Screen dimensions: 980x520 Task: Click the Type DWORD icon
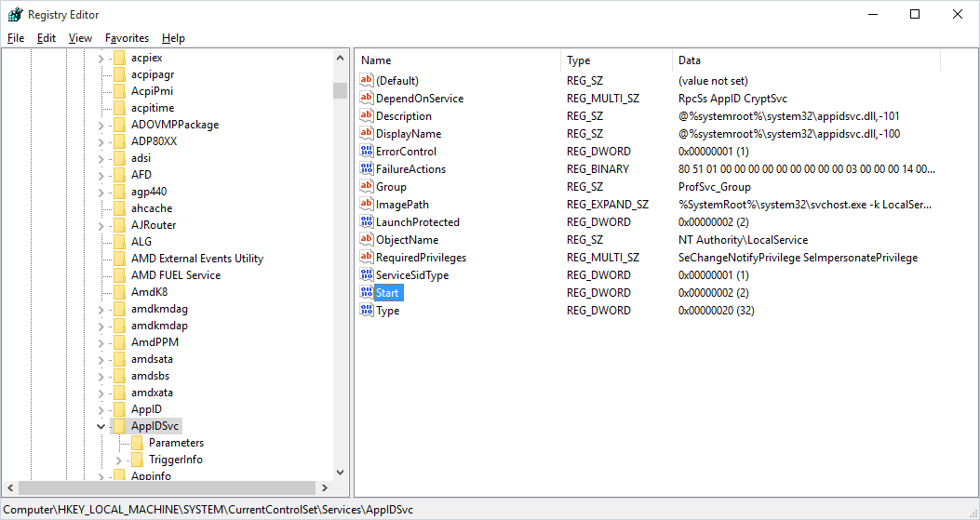click(x=367, y=310)
